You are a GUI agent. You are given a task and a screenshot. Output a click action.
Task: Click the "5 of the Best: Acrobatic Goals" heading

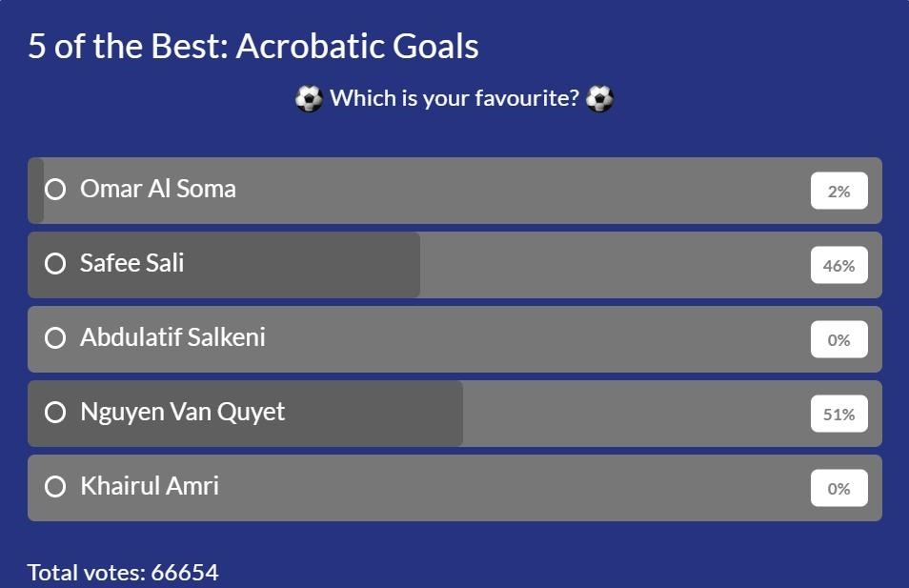point(253,46)
